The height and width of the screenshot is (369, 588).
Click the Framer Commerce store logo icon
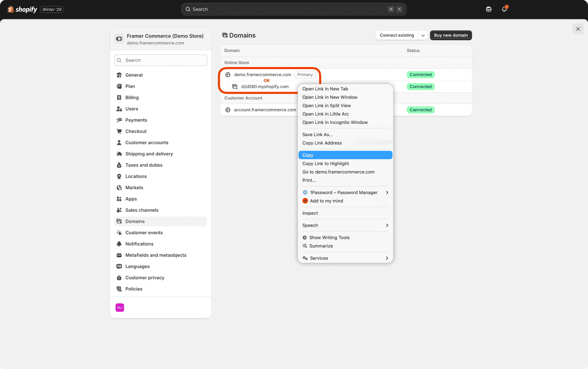[x=119, y=39]
